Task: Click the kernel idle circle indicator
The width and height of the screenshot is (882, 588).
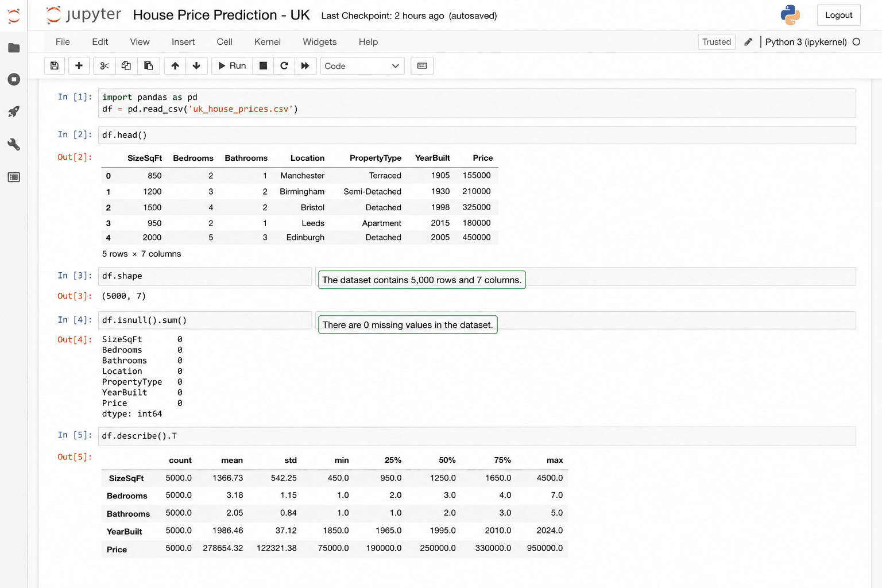Action: [856, 42]
